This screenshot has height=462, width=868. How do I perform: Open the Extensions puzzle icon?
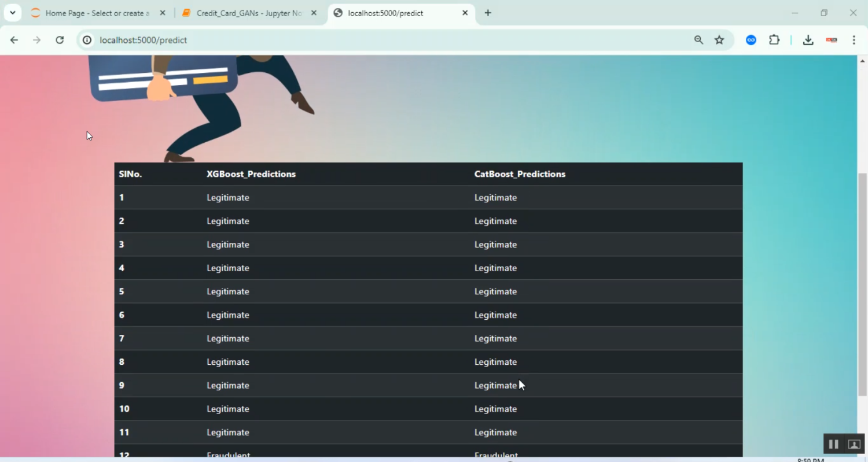[774, 40]
